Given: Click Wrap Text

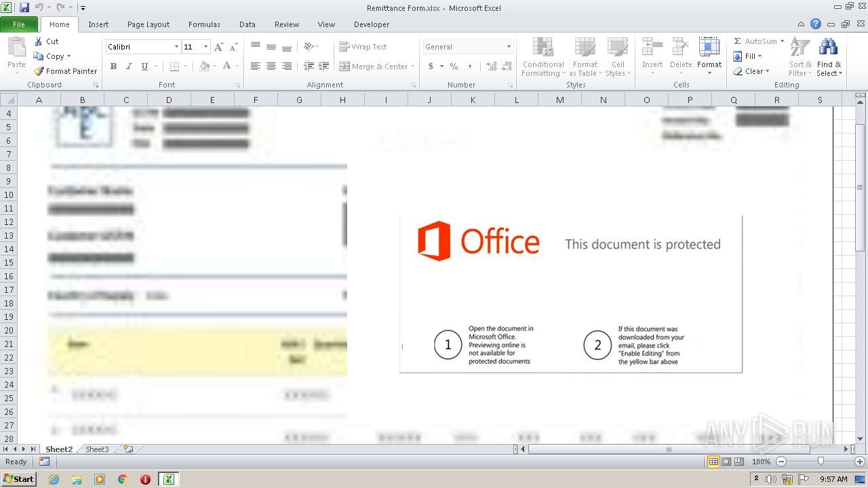Looking at the screenshot, I should pyautogui.click(x=363, y=47).
